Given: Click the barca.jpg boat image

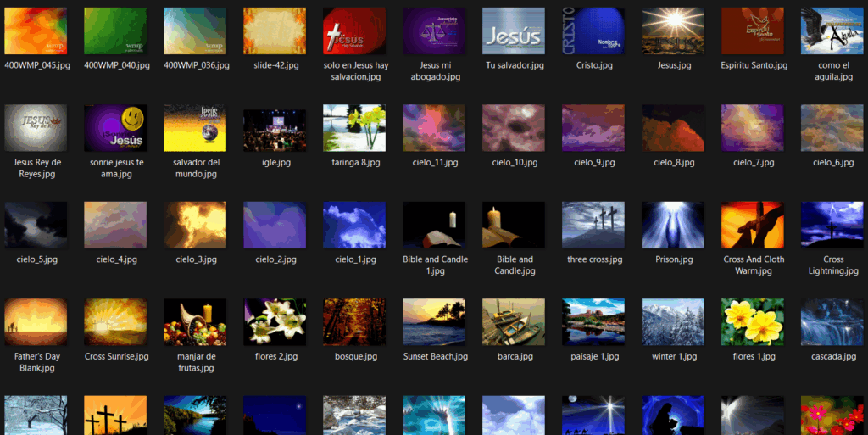Looking at the screenshot, I should tap(514, 321).
